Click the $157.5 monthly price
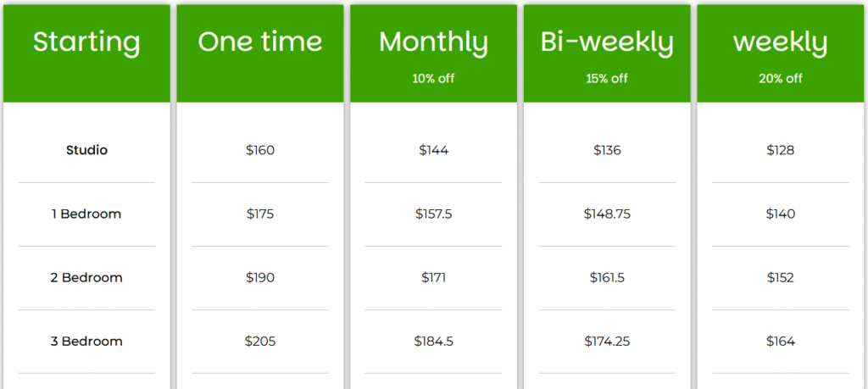This screenshot has width=868, height=389. [x=433, y=214]
